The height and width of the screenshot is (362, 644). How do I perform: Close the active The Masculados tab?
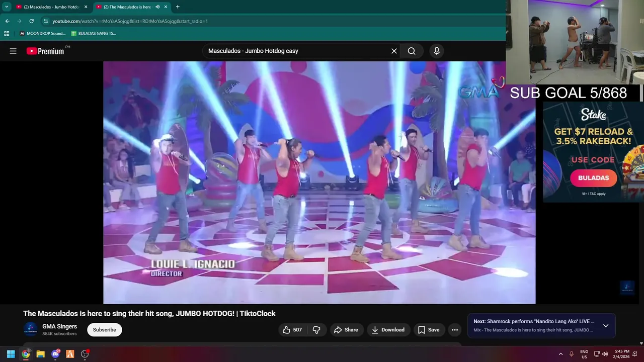click(166, 7)
